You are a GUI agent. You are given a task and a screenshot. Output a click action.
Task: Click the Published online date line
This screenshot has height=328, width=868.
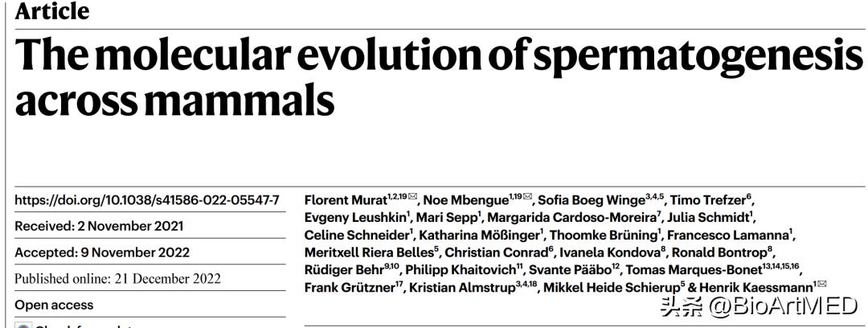pyautogui.click(x=117, y=279)
